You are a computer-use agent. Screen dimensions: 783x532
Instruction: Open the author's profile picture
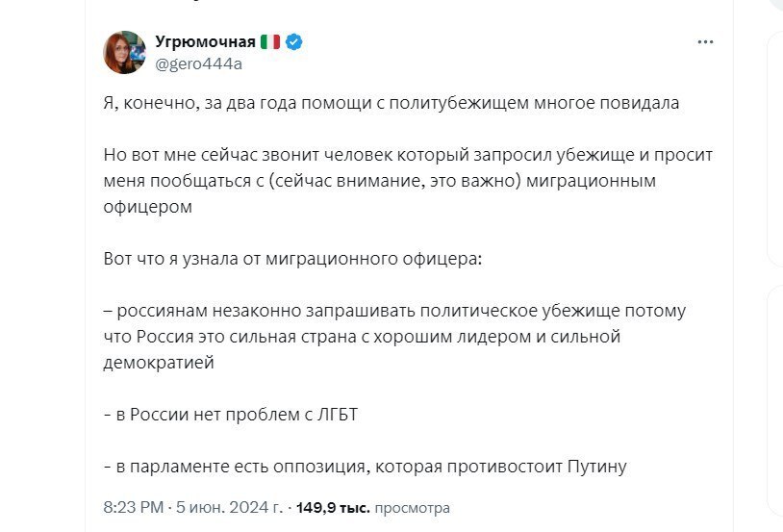point(125,52)
